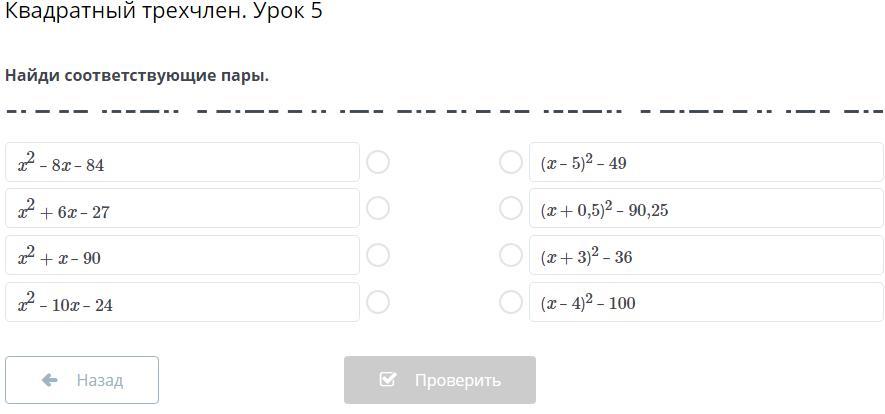Select radio beside (x + 0,5)² − 90,25

[x=510, y=208]
